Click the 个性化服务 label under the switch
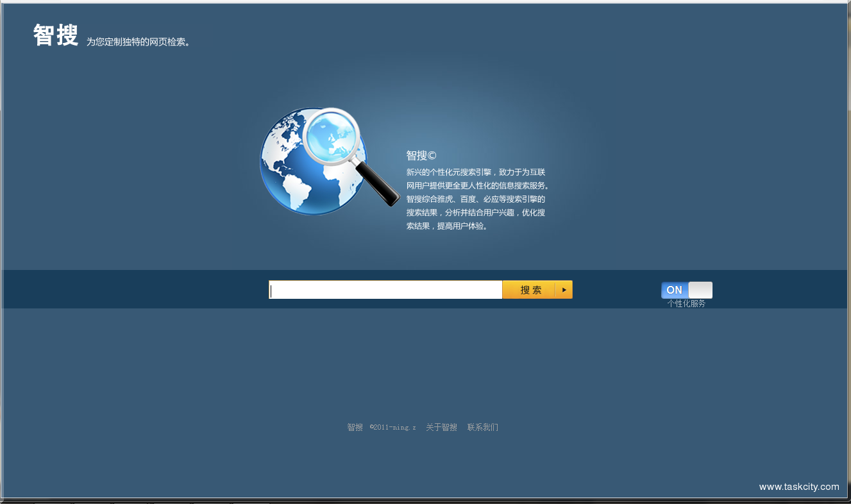Viewport: 851px width, 504px height. click(x=686, y=304)
